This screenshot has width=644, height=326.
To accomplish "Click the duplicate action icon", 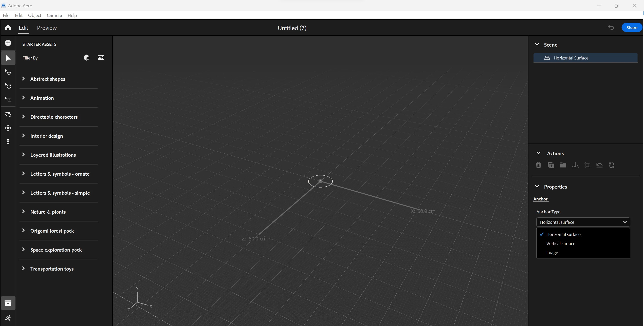I will pos(550,165).
